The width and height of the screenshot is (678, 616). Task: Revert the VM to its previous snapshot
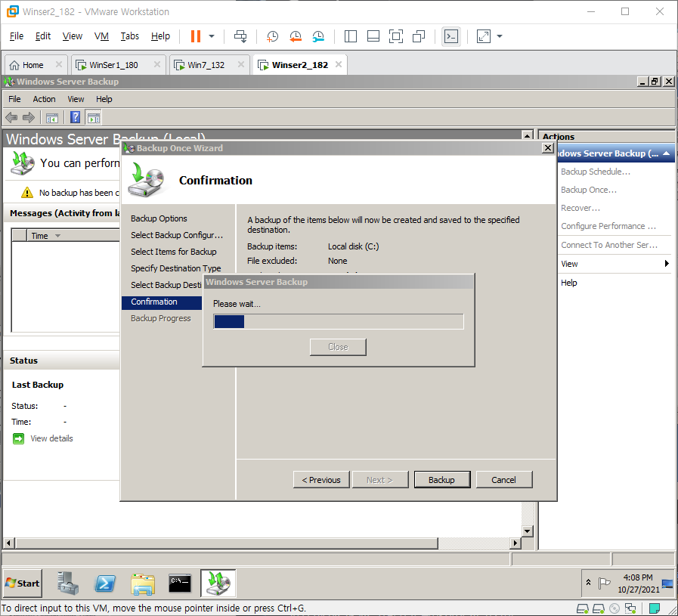[296, 36]
